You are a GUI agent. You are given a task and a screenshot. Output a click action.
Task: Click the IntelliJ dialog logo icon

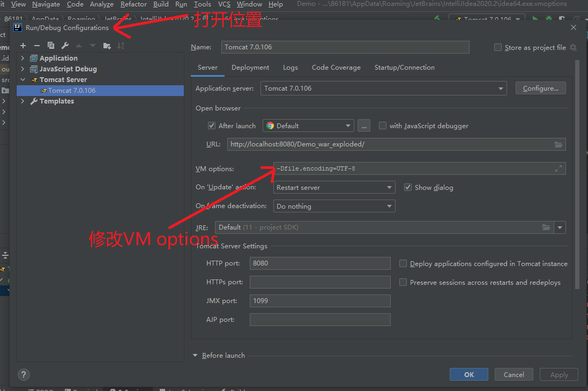click(x=18, y=27)
